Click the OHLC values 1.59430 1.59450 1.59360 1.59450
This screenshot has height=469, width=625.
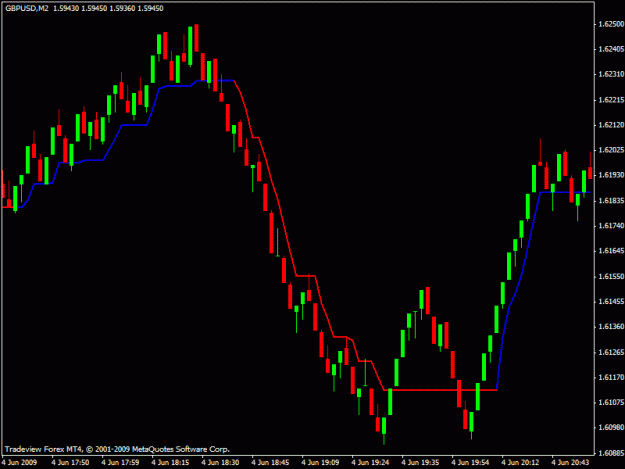[x=108, y=8]
